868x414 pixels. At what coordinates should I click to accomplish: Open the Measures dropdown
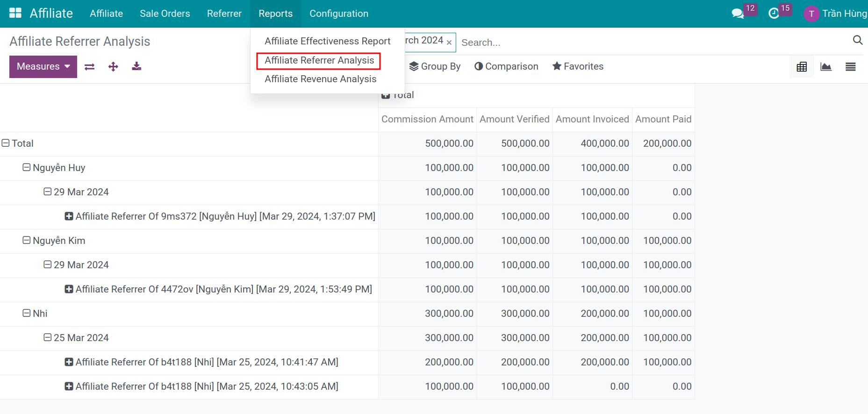tap(43, 66)
